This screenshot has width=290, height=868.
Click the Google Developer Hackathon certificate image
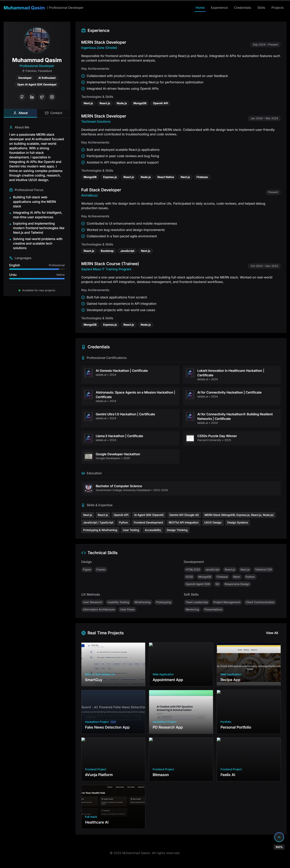[89, 457]
